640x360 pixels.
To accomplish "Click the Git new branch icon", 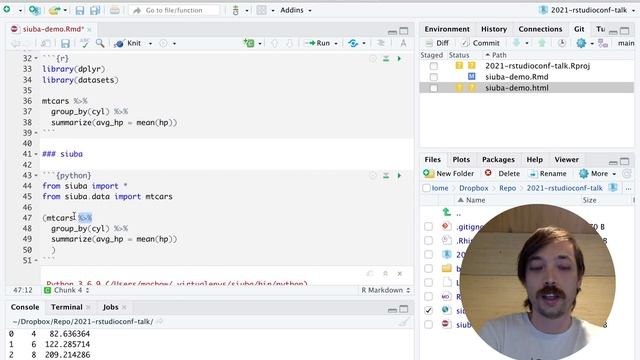I will 603,43.
